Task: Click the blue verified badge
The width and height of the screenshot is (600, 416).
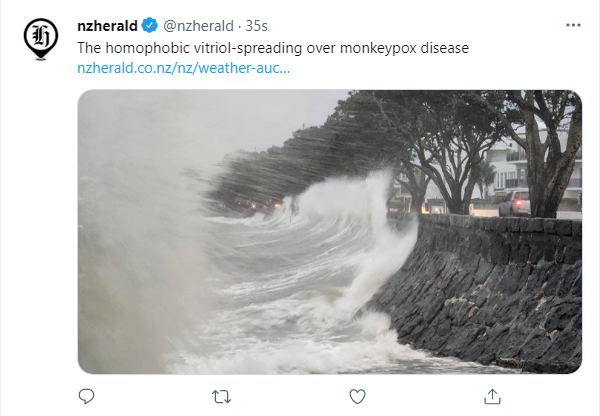Action: [x=150, y=26]
